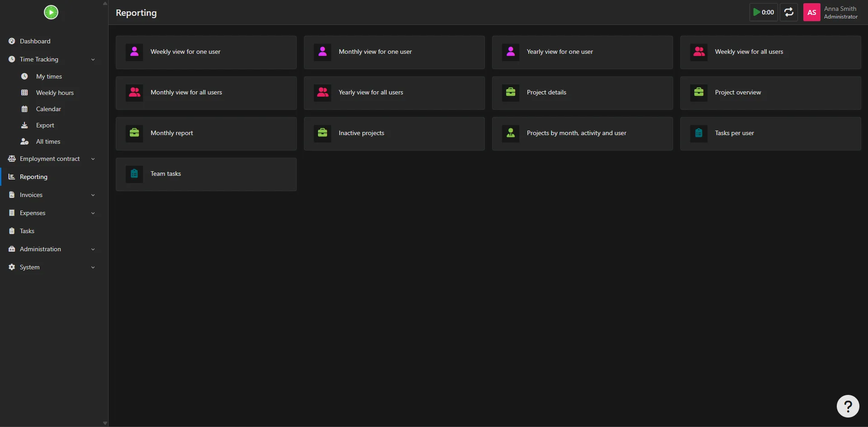The image size is (868, 427).
Task: Open My times in sidebar
Action: coord(51,76)
